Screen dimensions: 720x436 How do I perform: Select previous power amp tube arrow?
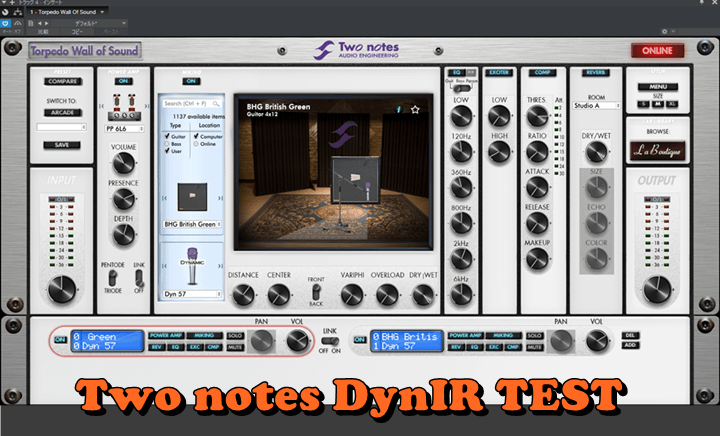[x=101, y=106]
